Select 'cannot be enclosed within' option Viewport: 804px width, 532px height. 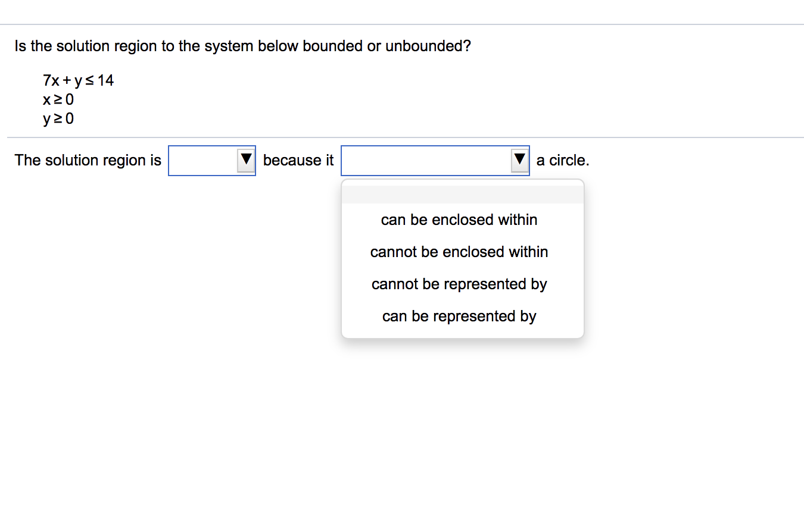(459, 252)
